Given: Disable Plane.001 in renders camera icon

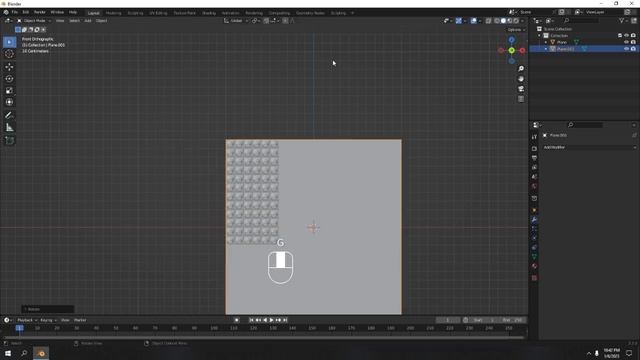Looking at the screenshot, I should (633, 49).
